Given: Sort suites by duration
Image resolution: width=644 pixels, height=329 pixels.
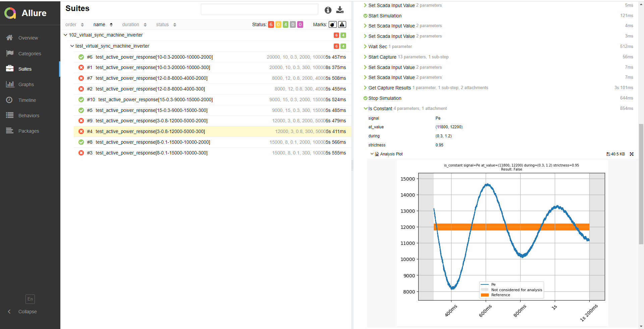Looking at the screenshot, I should (x=130, y=24).
